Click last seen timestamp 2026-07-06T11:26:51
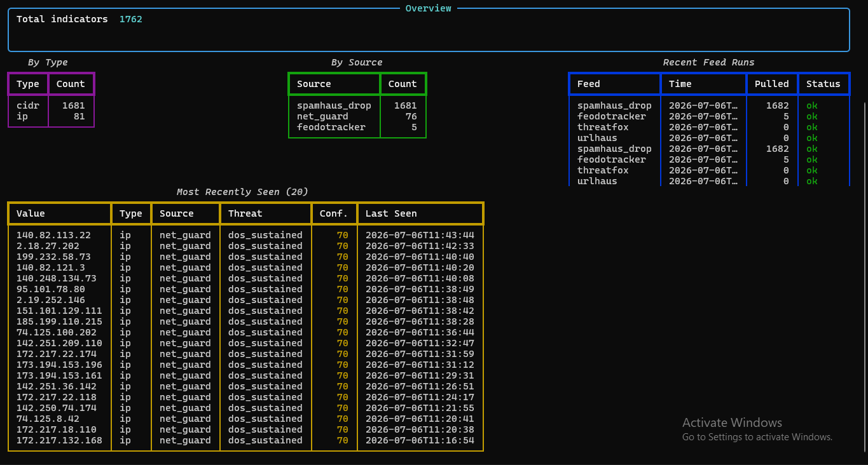The width and height of the screenshot is (868, 465). point(420,386)
